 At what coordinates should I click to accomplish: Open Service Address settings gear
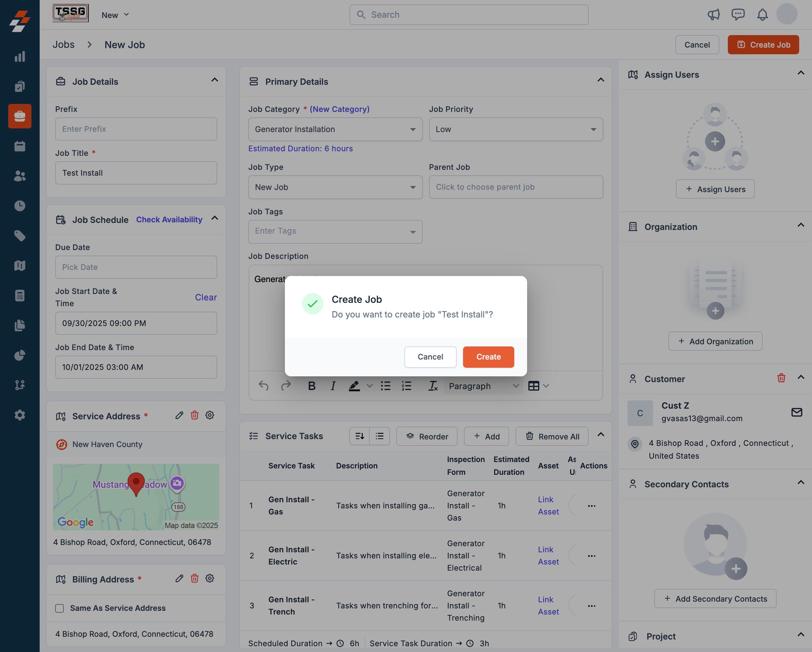click(x=210, y=415)
